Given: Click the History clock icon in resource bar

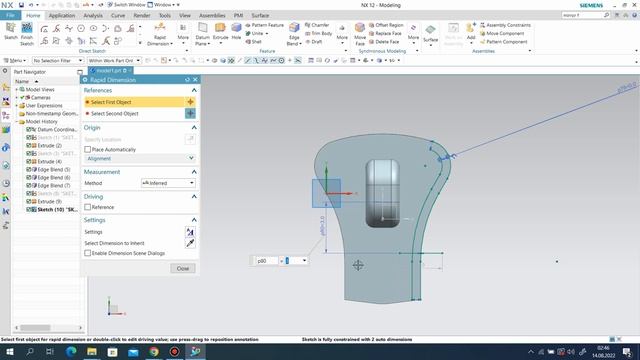Looking at the screenshot, I should 6,183.
